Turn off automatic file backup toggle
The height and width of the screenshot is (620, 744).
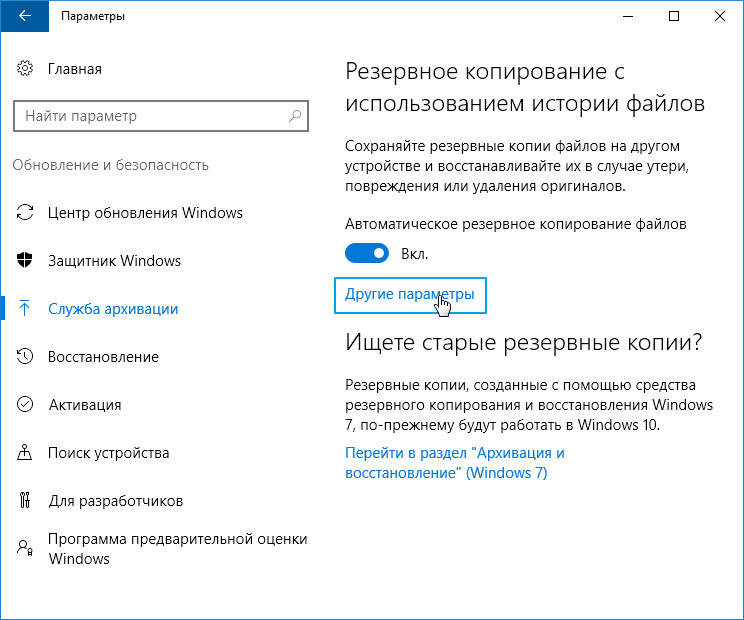tap(368, 254)
